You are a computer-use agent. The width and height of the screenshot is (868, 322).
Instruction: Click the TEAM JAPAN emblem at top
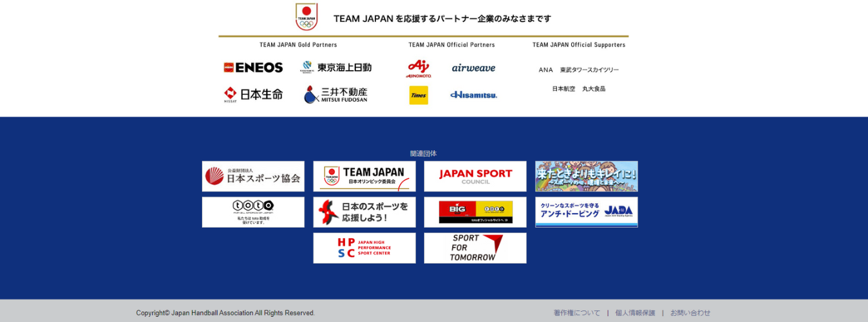(307, 17)
